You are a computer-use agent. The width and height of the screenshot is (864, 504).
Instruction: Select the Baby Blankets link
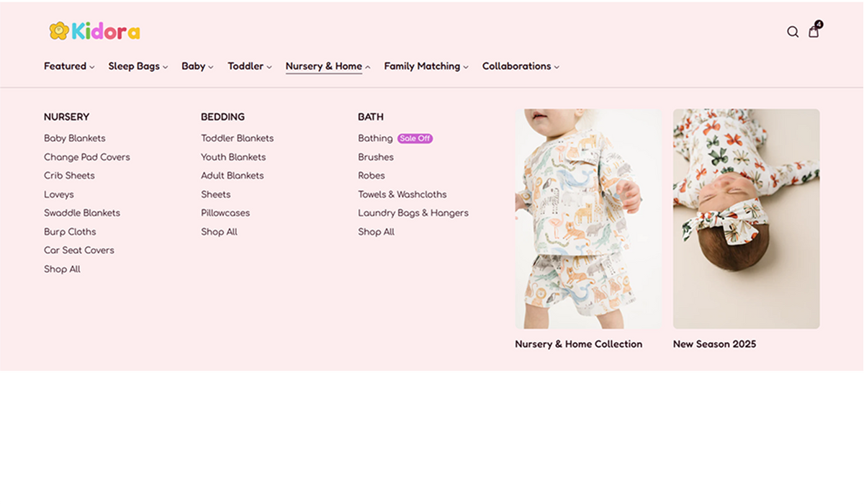tap(75, 138)
